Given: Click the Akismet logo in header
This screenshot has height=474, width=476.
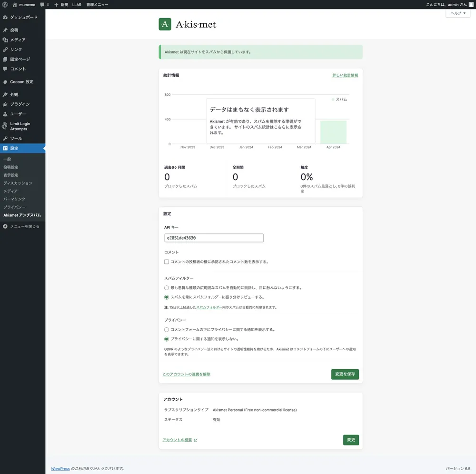Looking at the screenshot, I should point(165,24).
